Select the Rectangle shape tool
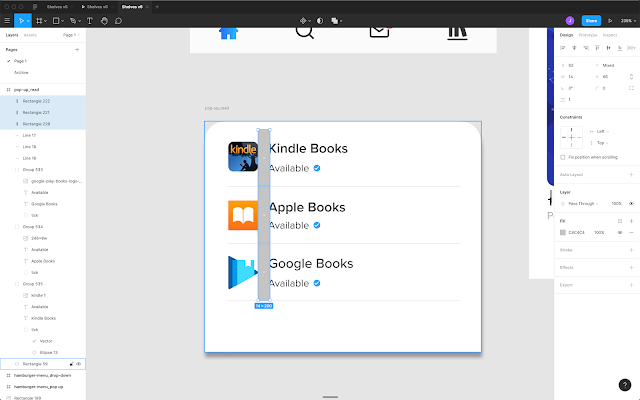 coord(56,21)
